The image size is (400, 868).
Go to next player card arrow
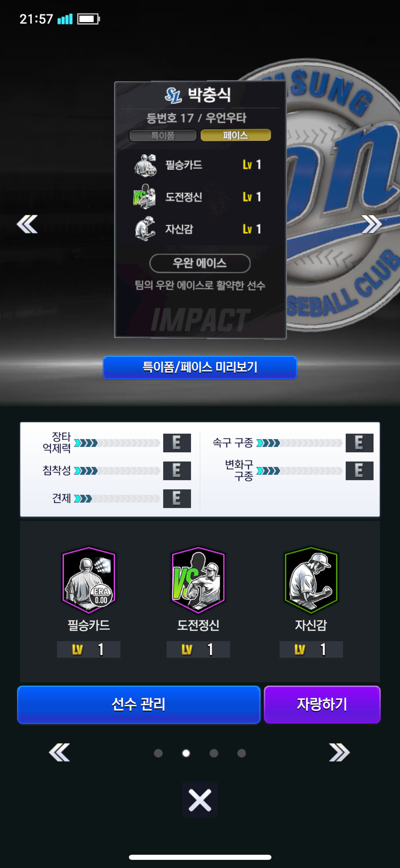[x=372, y=224]
